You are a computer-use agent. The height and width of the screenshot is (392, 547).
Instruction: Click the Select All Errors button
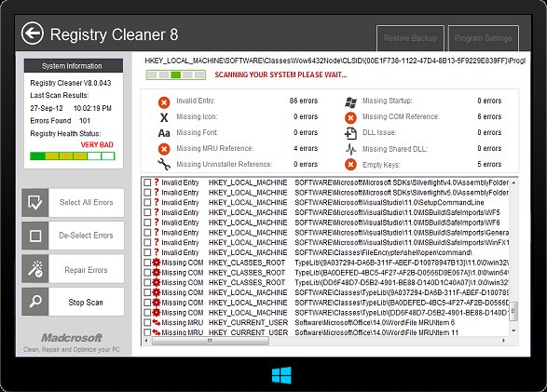pos(73,202)
